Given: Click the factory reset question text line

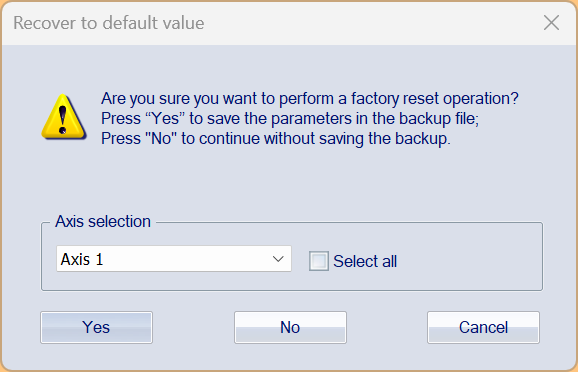Looking at the screenshot, I should tap(310, 98).
